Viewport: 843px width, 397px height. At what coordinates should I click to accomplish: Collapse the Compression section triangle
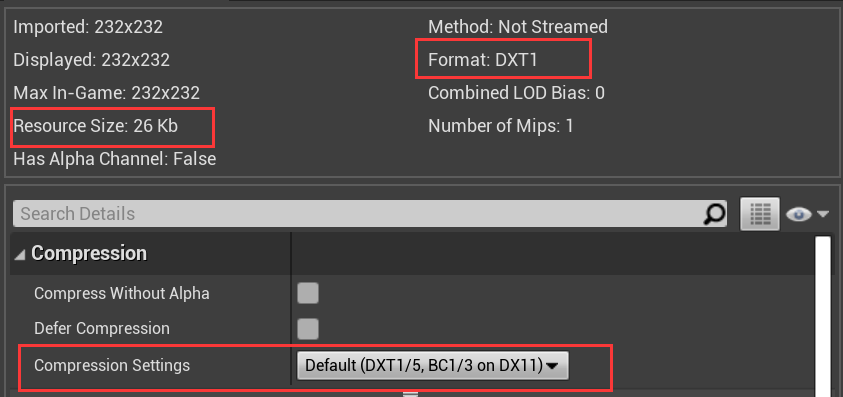pyautogui.click(x=20, y=254)
